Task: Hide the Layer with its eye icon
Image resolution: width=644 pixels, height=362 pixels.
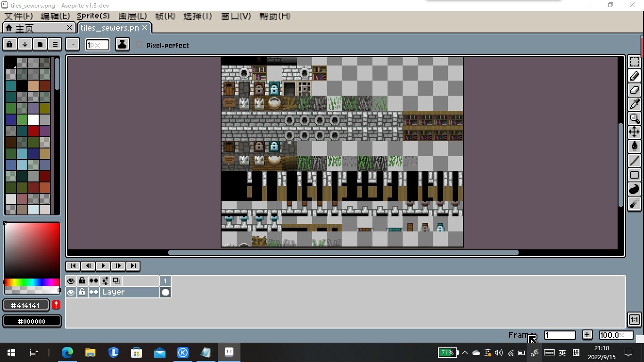Action: pos(71,292)
